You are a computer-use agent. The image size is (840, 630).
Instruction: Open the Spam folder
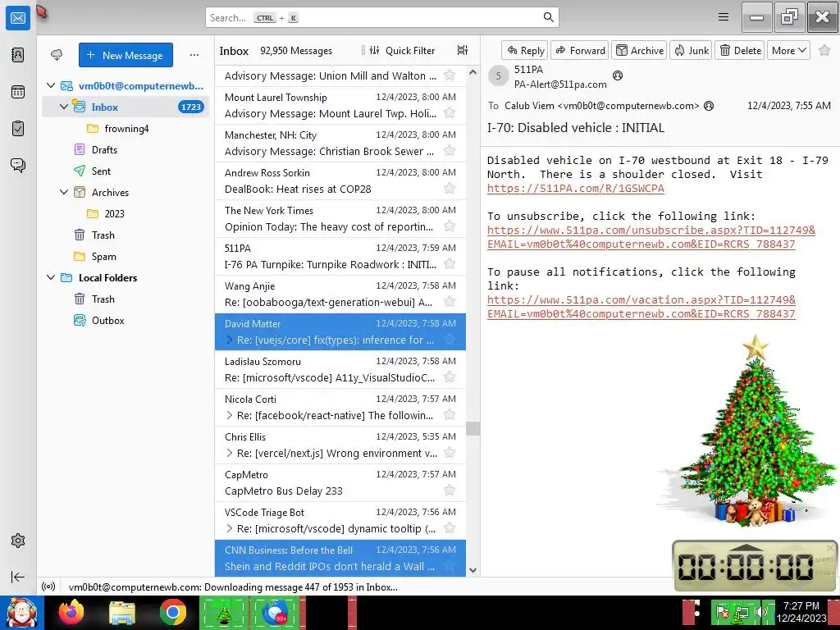126,256
